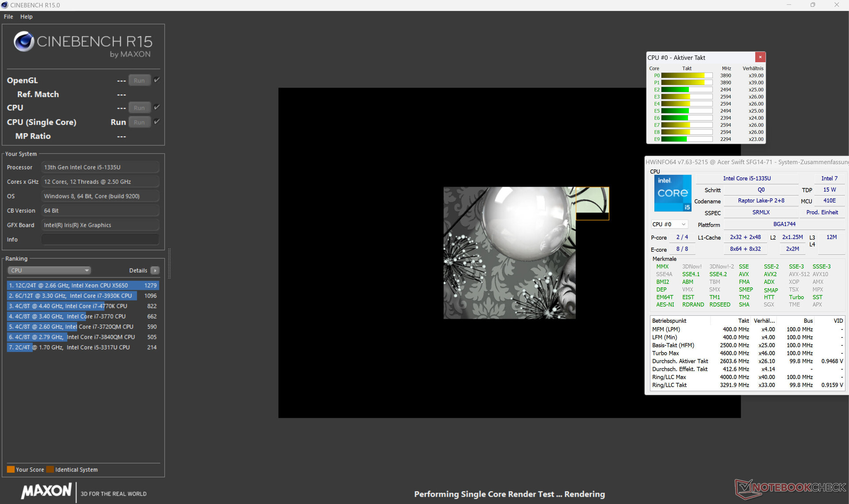Screen dimensions: 849x504
Task: Open the Ranking CPU dropdown
Action: coord(49,270)
